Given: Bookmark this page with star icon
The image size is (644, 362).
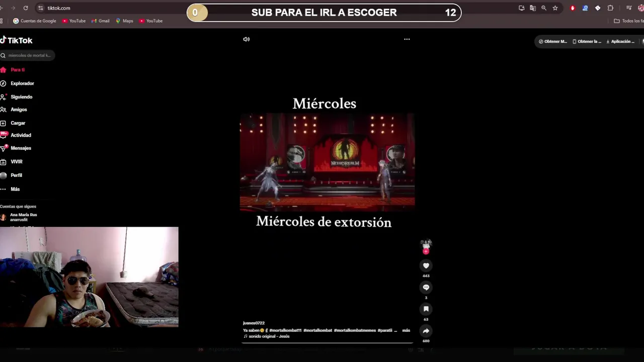Looking at the screenshot, I should [x=555, y=8].
